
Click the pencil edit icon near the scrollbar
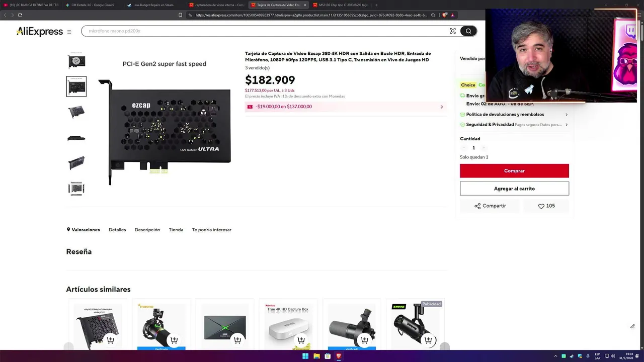point(632,326)
